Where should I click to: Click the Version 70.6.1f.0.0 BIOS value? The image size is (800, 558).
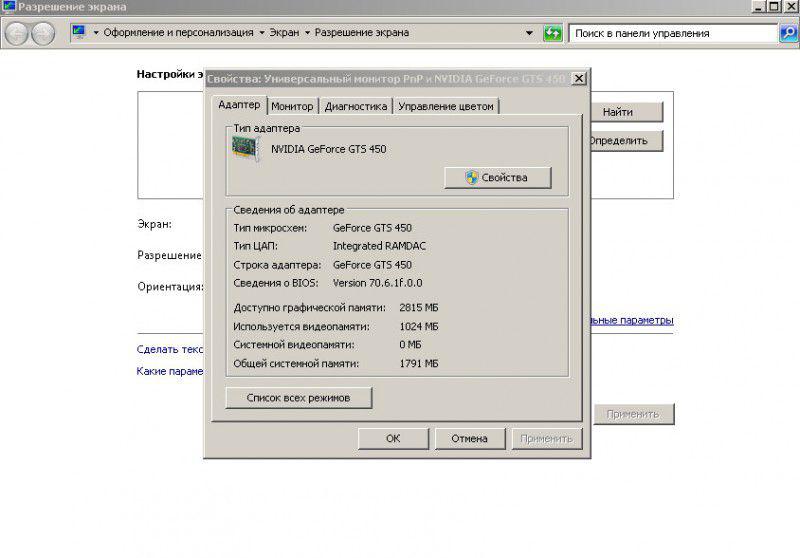point(378,283)
